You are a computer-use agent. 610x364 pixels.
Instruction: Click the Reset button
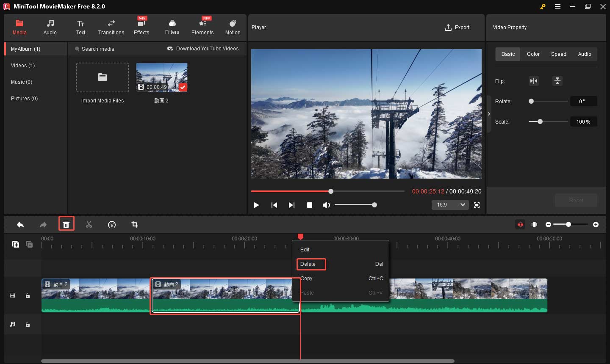(x=576, y=200)
